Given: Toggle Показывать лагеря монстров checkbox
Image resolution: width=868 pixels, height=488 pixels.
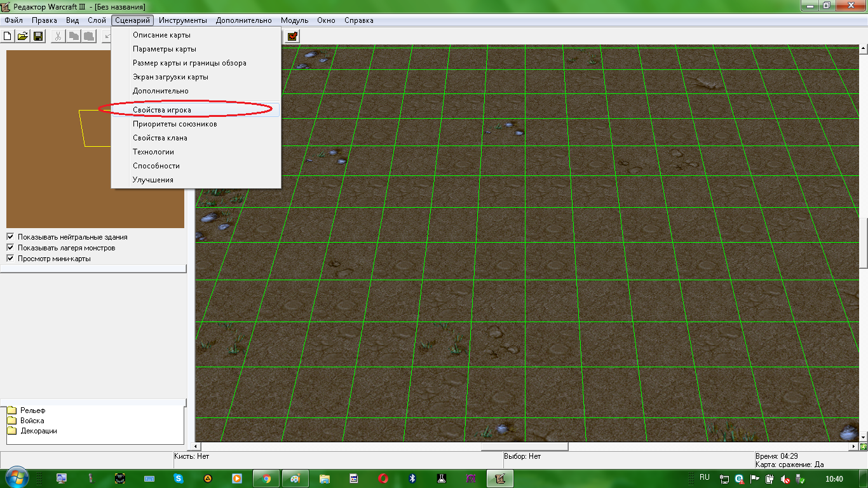Looking at the screenshot, I should (x=10, y=248).
